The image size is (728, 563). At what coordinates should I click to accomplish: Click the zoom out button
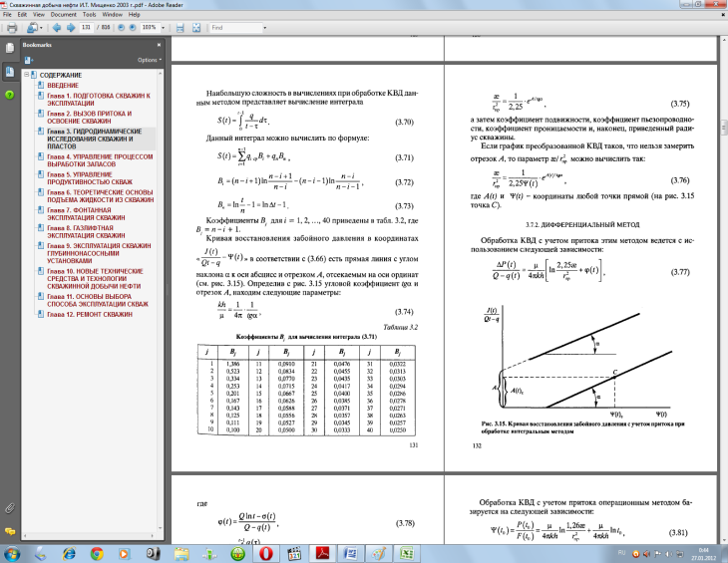point(122,28)
